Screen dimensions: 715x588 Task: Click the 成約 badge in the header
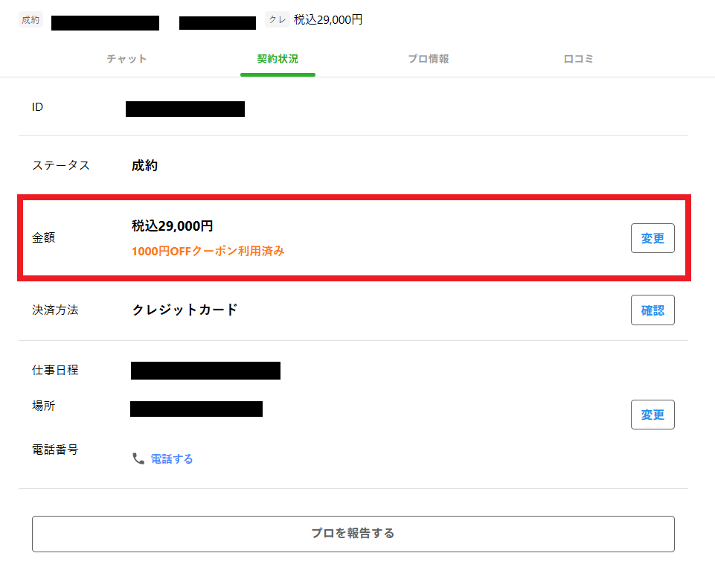click(x=31, y=20)
